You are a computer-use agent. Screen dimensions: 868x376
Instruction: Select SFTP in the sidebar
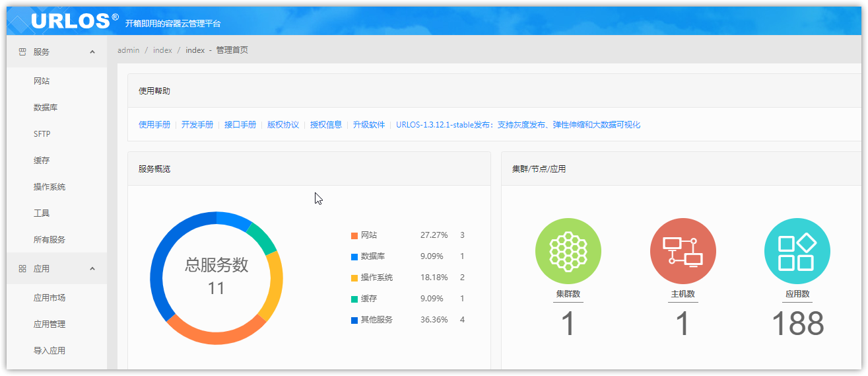pos(42,134)
